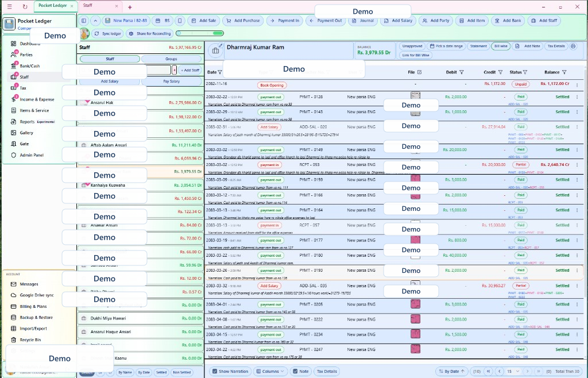Open the Admin Panel
The image size is (588, 378).
click(32, 155)
